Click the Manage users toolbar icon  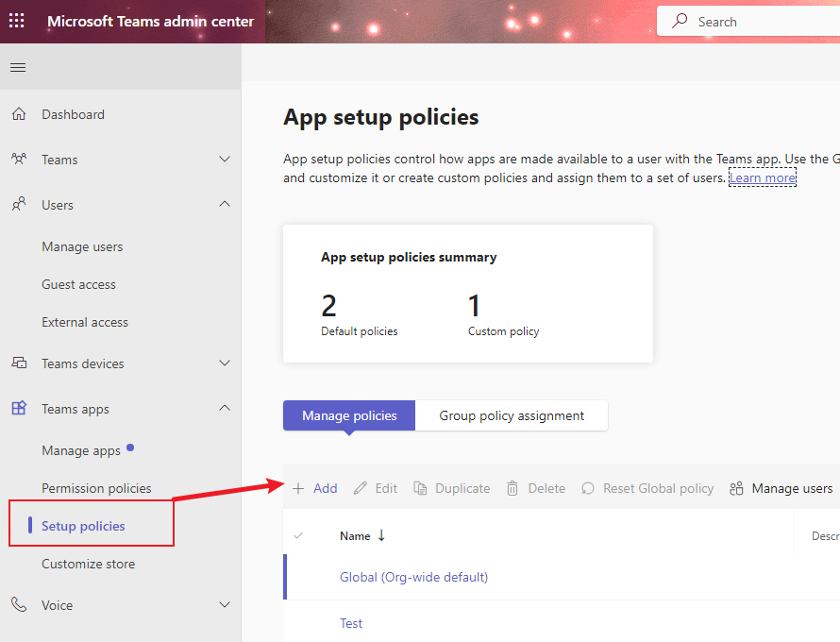(735, 488)
